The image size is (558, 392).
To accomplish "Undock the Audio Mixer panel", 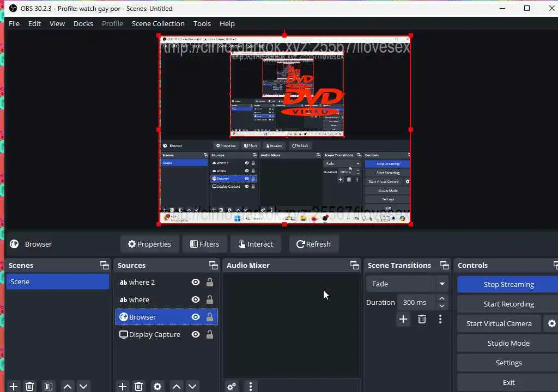I will tap(355, 265).
